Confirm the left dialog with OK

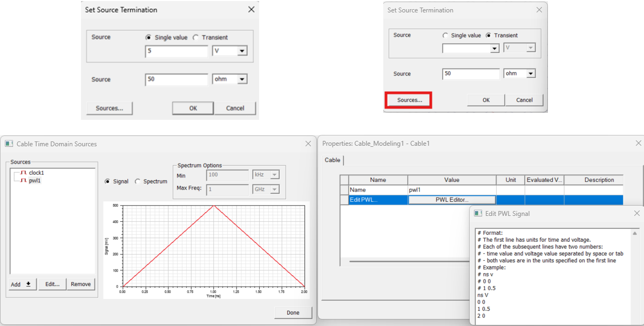click(x=193, y=108)
